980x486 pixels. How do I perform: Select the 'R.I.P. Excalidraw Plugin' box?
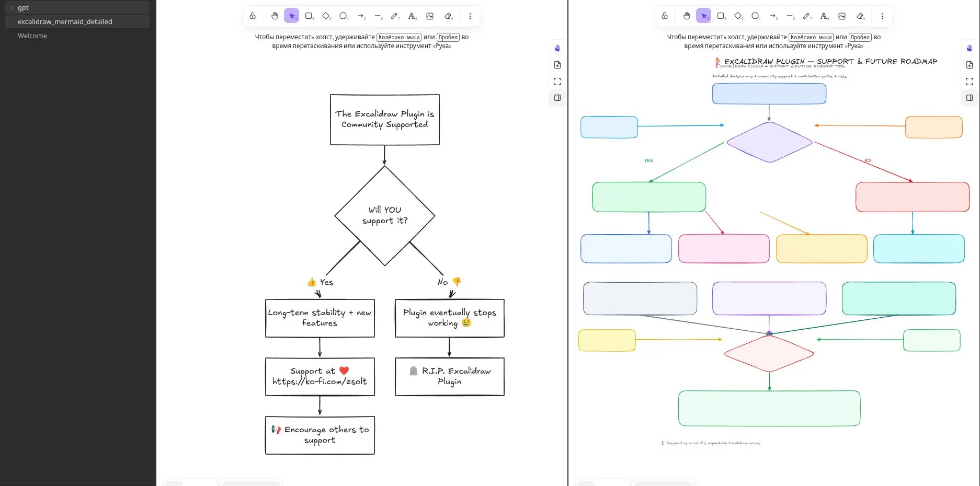coord(450,377)
